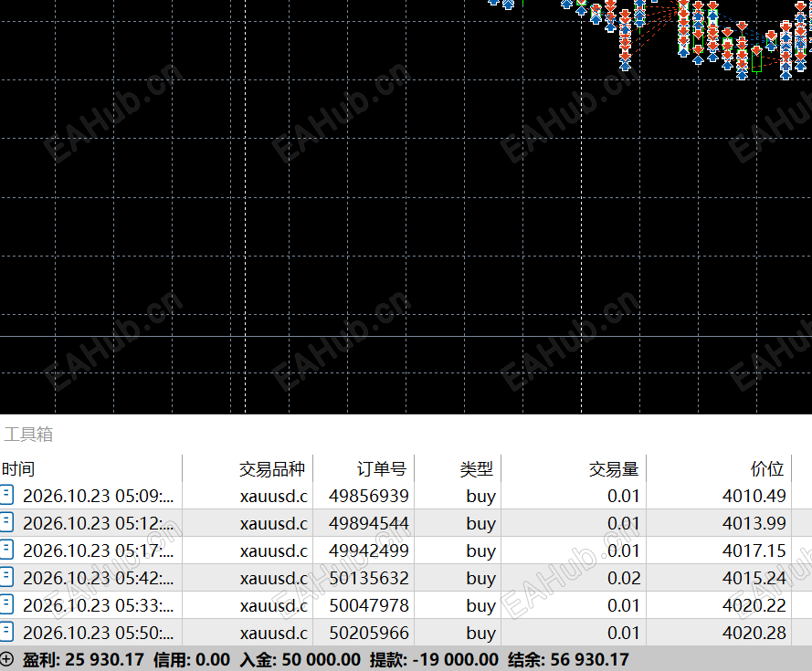Click the 订单号 column header
Viewport: 812px width, 671px height.
pos(382,469)
